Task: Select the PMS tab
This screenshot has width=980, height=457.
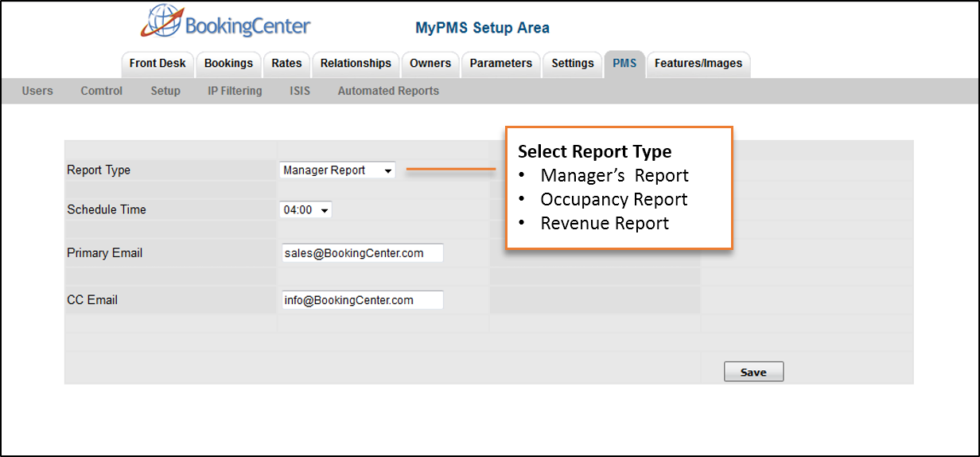Action: pyautogui.click(x=624, y=64)
